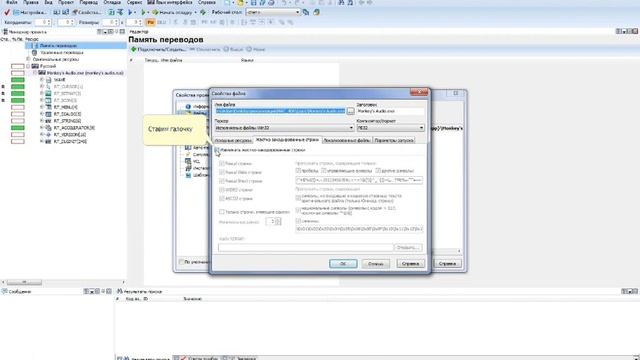
Task: Click Отмена in Свойства файла dialog
Action: [x=376, y=264]
